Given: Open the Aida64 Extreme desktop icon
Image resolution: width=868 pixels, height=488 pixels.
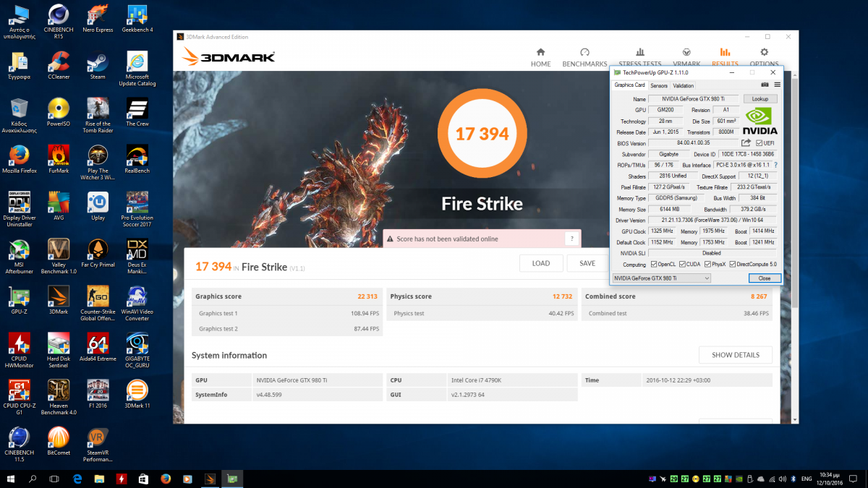Looking at the screenshot, I should tap(98, 347).
